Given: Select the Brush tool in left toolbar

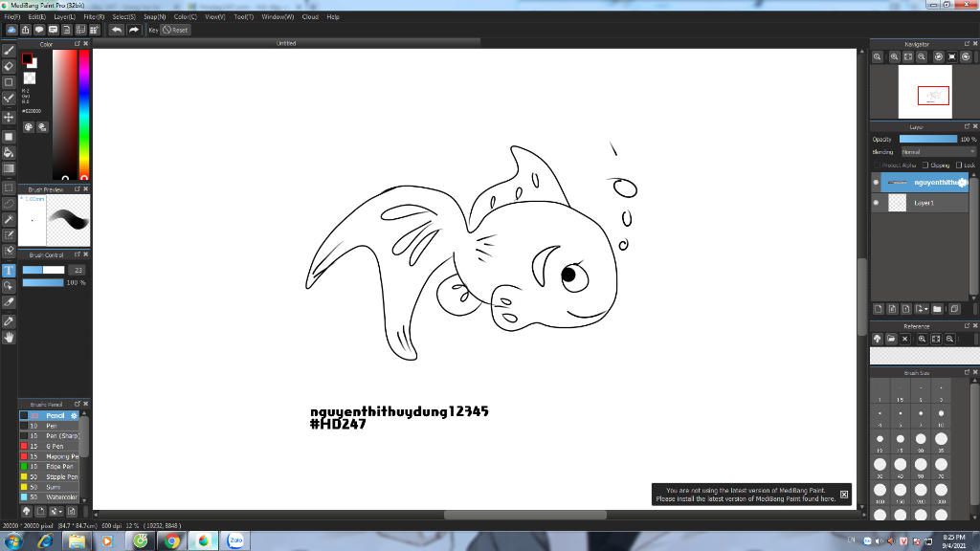Looking at the screenshot, I should coord(9,50).
